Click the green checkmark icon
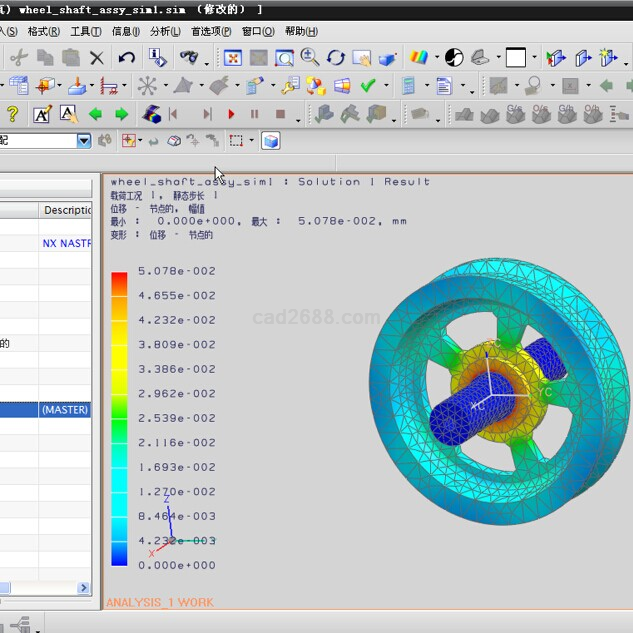 point(368,86)
